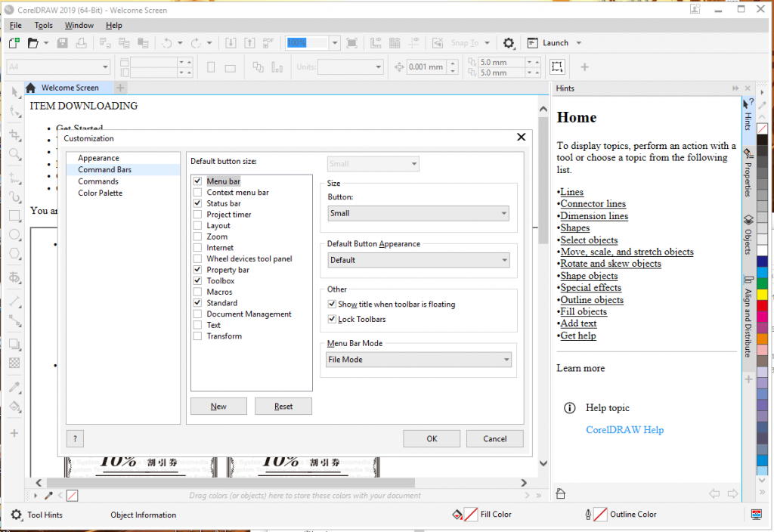774x532 pixels.
Task: Click the Print icon in toolbar
Action: click(81, 43)
